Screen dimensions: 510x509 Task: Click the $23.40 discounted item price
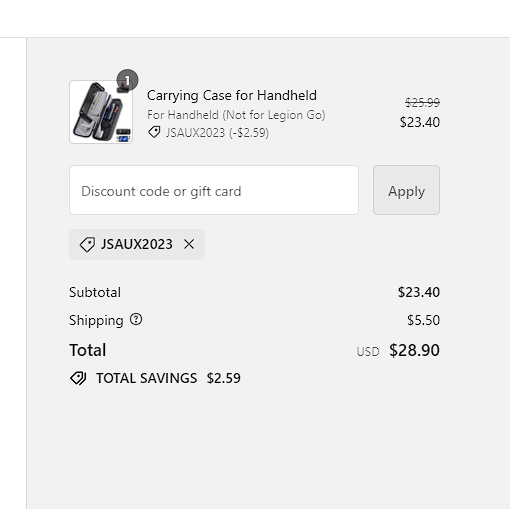click(420, 122)
